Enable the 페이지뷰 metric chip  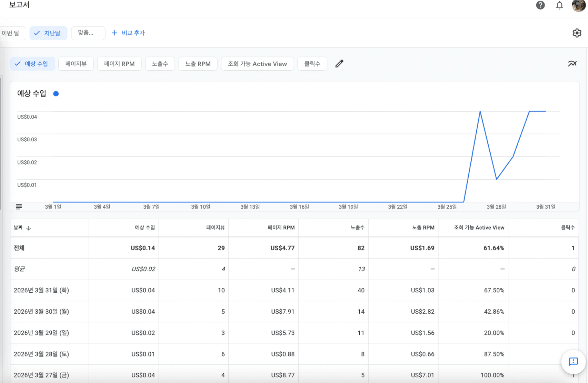pos(76,64)
